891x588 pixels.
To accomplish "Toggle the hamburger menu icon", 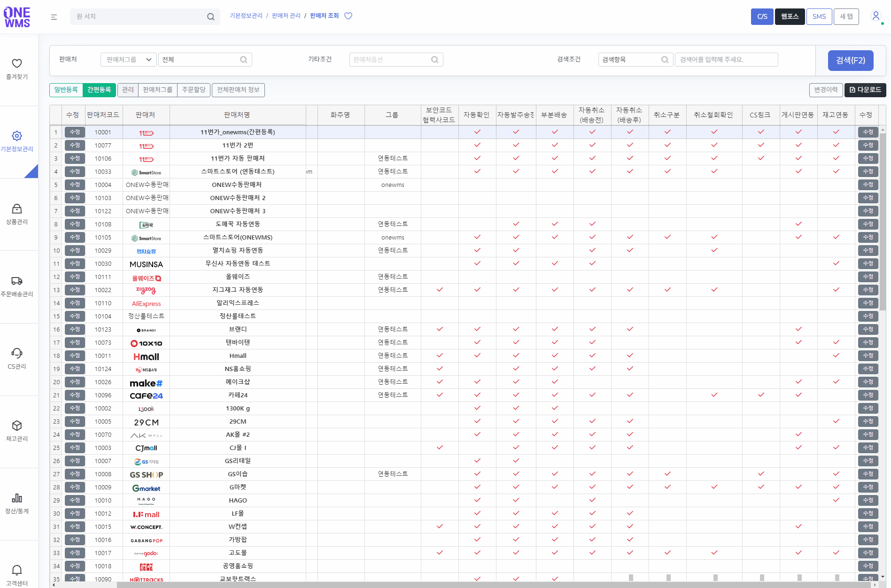I will (x=54, y=17).
